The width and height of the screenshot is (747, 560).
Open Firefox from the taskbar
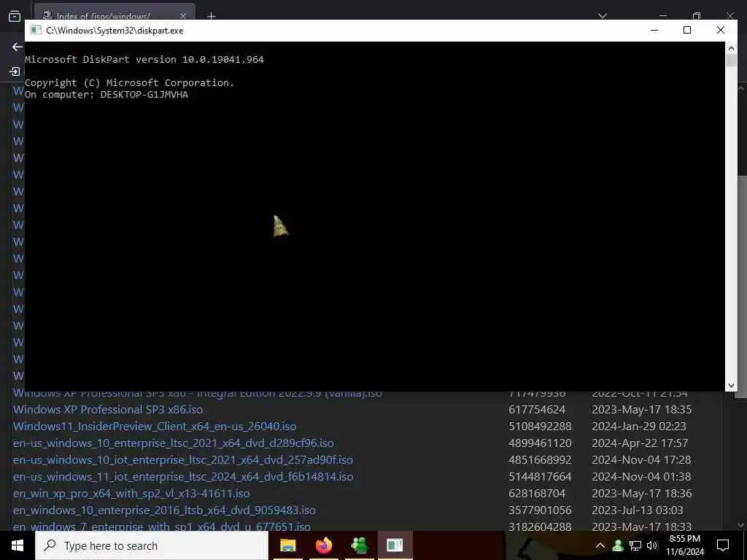(x=323, y=545)
